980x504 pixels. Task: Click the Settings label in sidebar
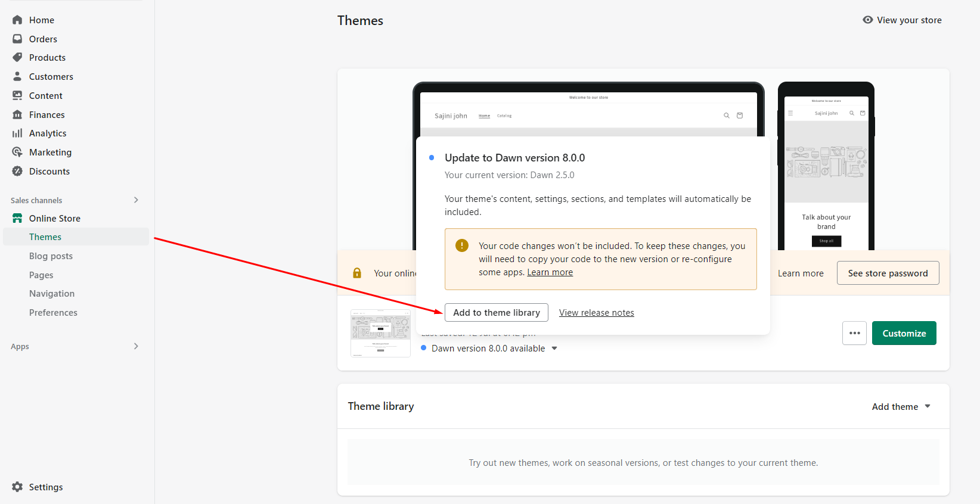point(46,487)
